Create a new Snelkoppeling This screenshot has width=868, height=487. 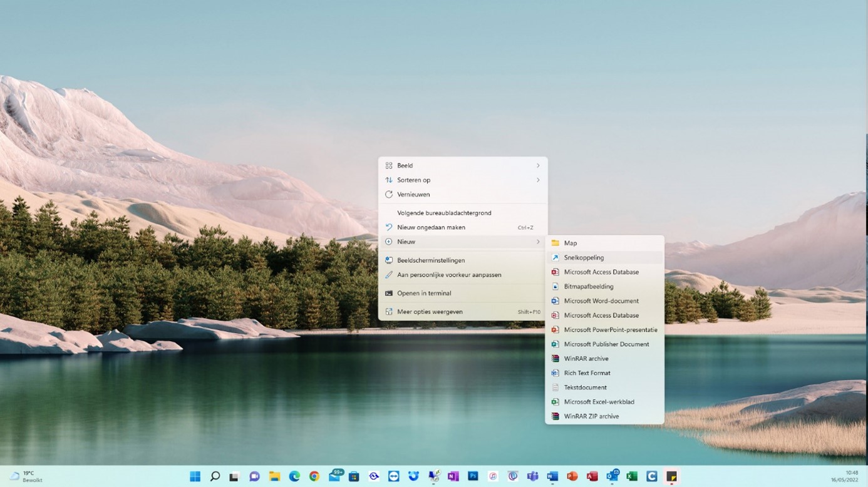(x=584, y=257)
